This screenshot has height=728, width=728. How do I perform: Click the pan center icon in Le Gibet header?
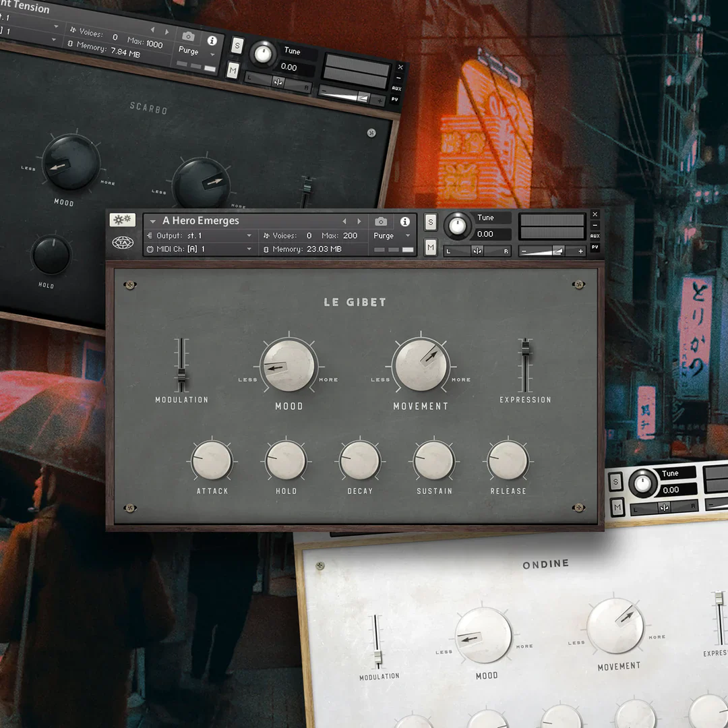477,251
